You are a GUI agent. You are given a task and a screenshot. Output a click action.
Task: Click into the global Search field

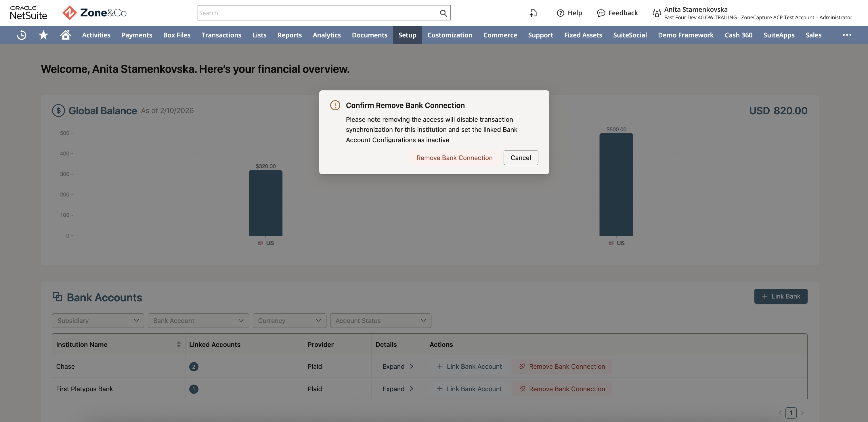(318, 13)
